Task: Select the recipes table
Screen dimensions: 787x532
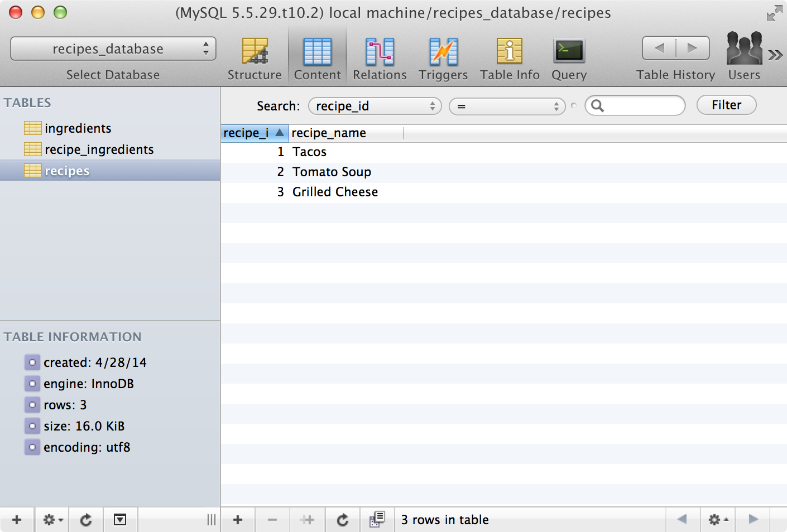Action: coord(110,171)
